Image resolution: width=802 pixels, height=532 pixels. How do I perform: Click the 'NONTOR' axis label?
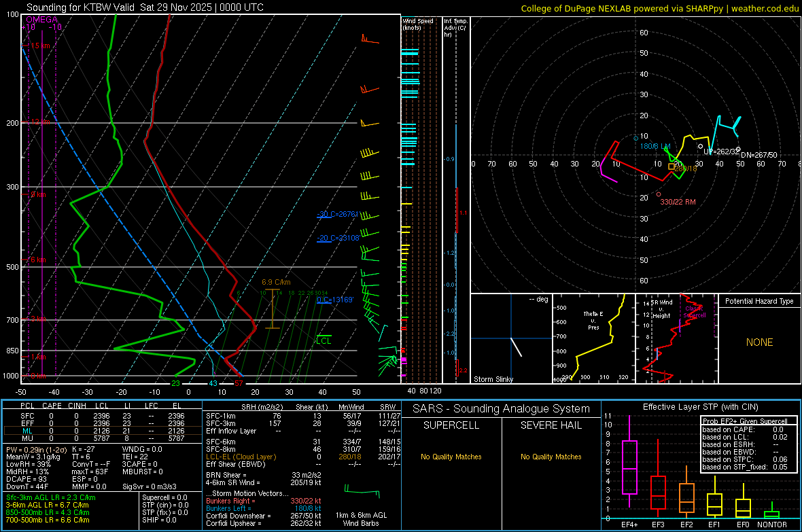coord(772,525)
